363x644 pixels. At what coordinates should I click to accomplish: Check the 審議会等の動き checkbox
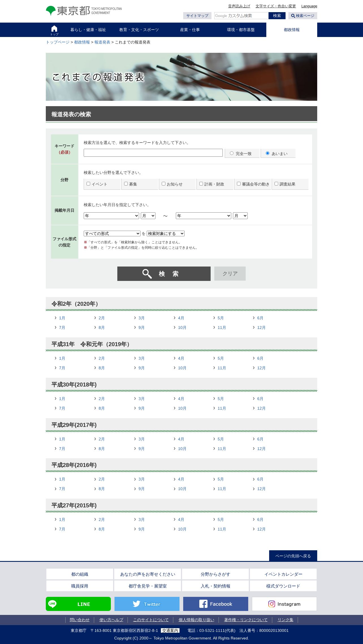pos(239,184)
